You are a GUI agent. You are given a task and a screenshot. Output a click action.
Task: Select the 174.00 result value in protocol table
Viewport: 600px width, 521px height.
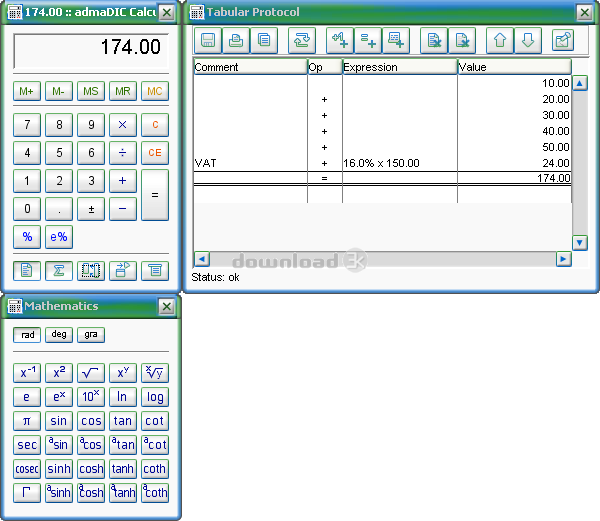click(515, 178)
